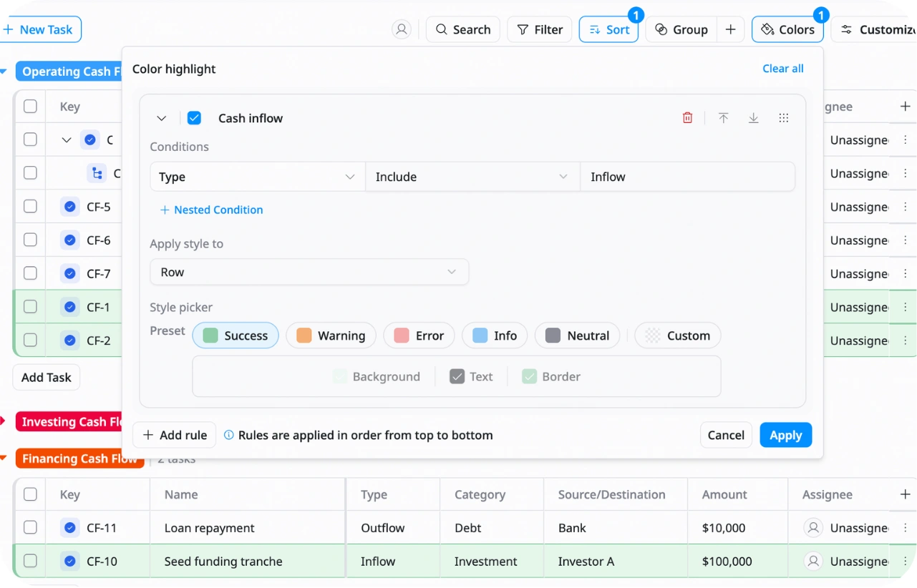This screenshot has height=588, width=917.
Task: Check the CF-11 row checkbox
Action: point(30,528)
